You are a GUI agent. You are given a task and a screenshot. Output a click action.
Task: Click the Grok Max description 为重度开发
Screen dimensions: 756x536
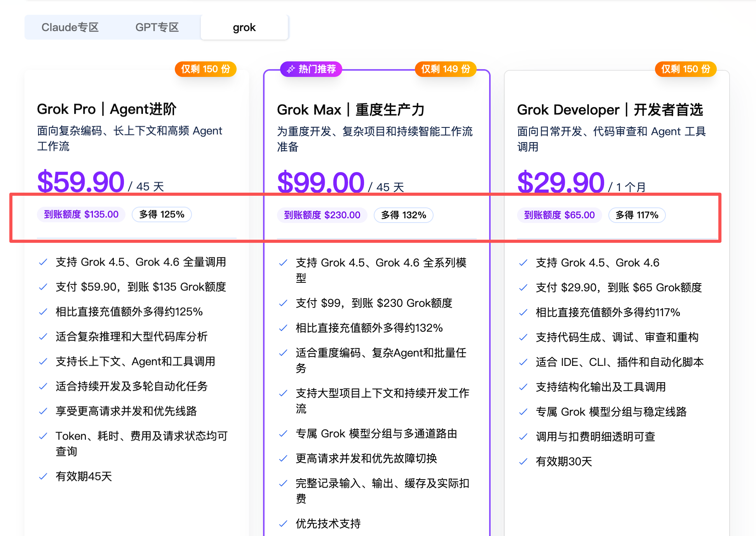pyautogui.click(x=375, y=139)
